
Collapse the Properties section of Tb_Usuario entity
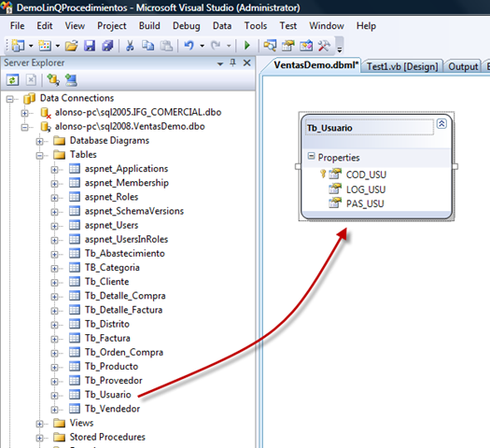(x=311, y=156)
